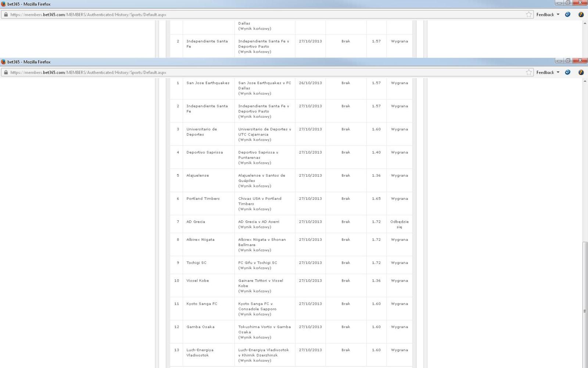
Task: Click odds 1.36 in the Alajuelense row
Action: coord(376,176)
